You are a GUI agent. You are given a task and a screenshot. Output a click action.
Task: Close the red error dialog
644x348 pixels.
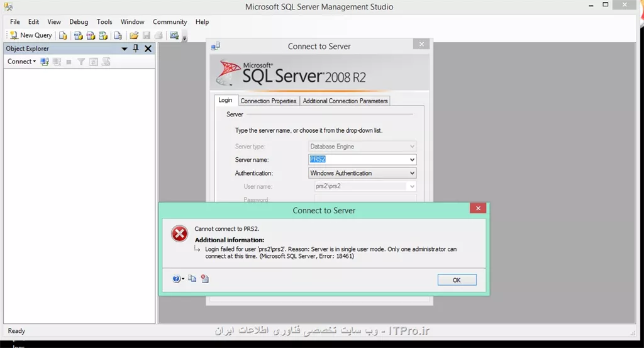[478, 208]
